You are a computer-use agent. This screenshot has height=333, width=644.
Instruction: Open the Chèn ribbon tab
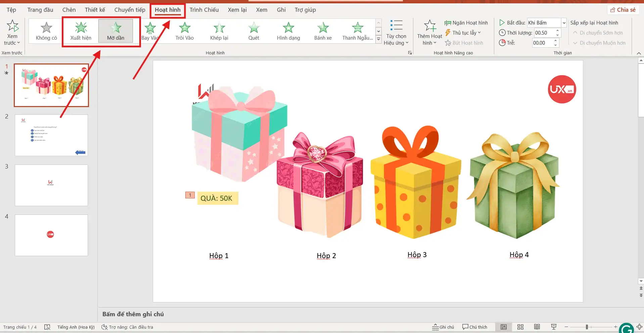click(x=69, y=10)
